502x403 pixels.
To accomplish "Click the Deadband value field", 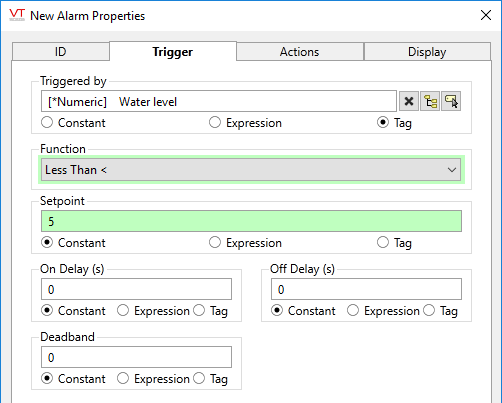I will pos(136,357).
